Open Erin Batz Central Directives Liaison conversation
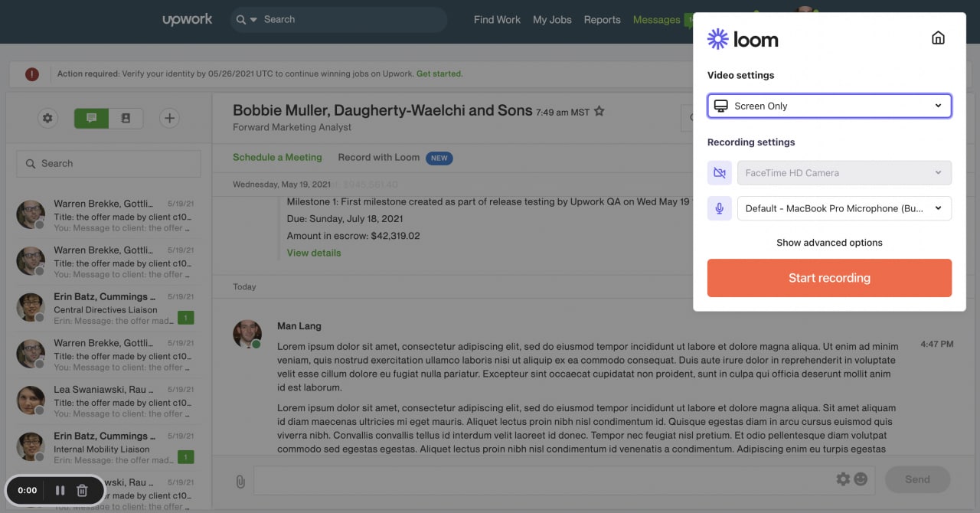Viewport: 980px width, 513px height. coord(109,309)
